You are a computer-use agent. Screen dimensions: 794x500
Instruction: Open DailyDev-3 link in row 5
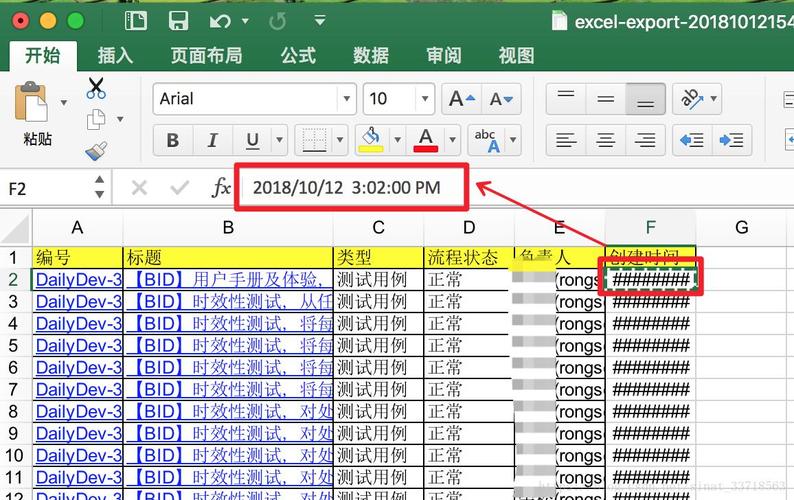(78, 345)
